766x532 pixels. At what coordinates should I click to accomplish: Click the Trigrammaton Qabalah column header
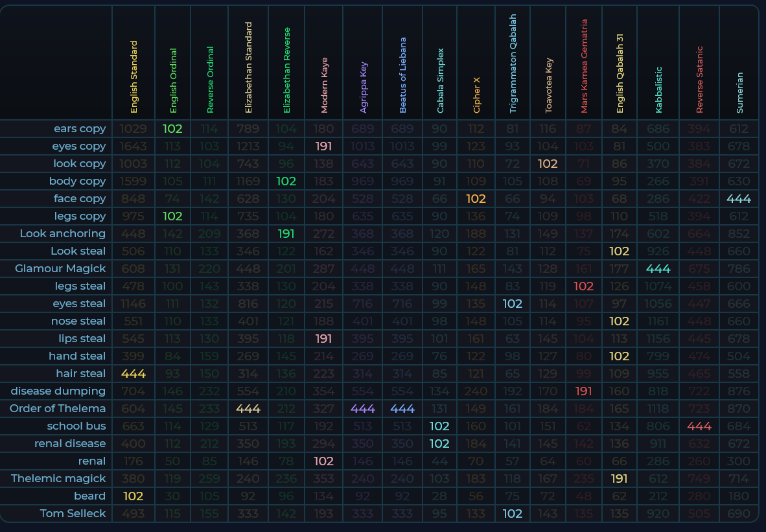(513, 64)
